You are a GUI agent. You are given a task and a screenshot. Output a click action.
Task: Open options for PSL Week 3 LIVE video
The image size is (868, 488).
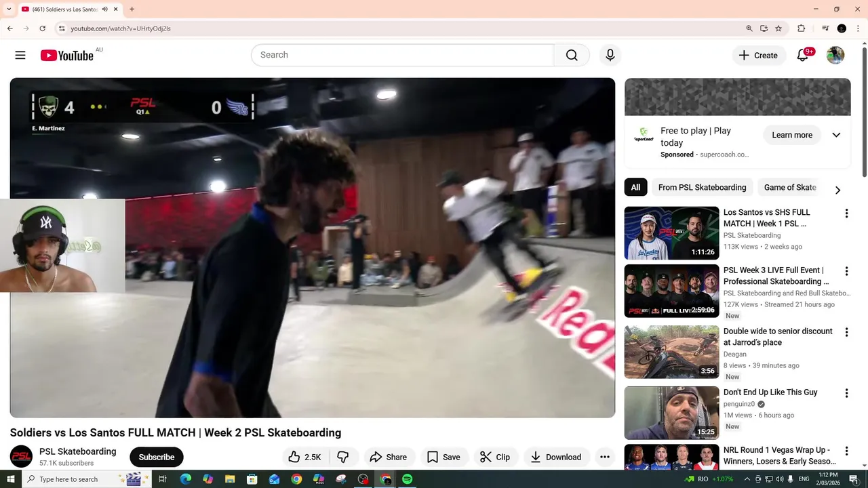click(x=846, y=271)
